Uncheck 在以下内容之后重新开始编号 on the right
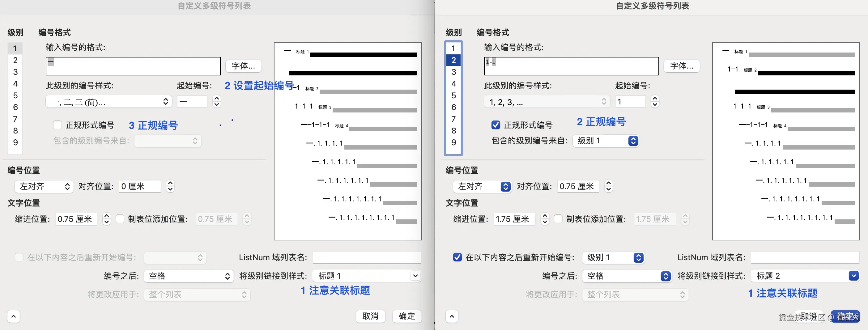 point(457,257)
